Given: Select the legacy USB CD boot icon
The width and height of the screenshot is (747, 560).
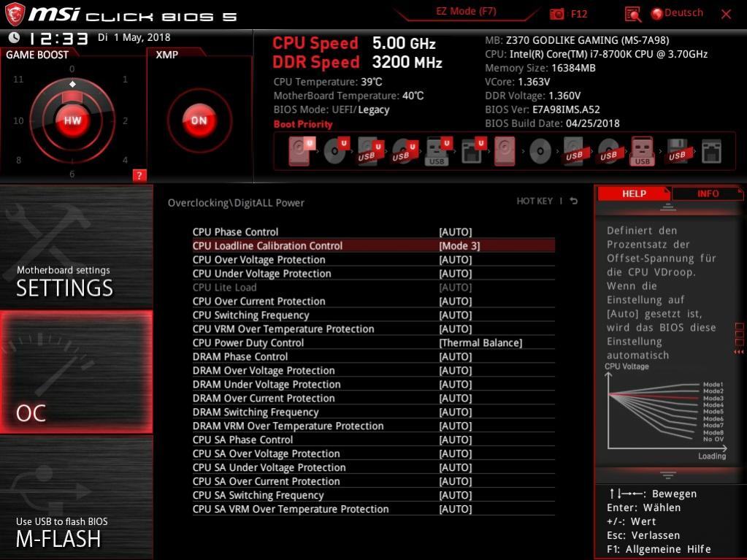Looking at the screenshot, I should 609,151.
